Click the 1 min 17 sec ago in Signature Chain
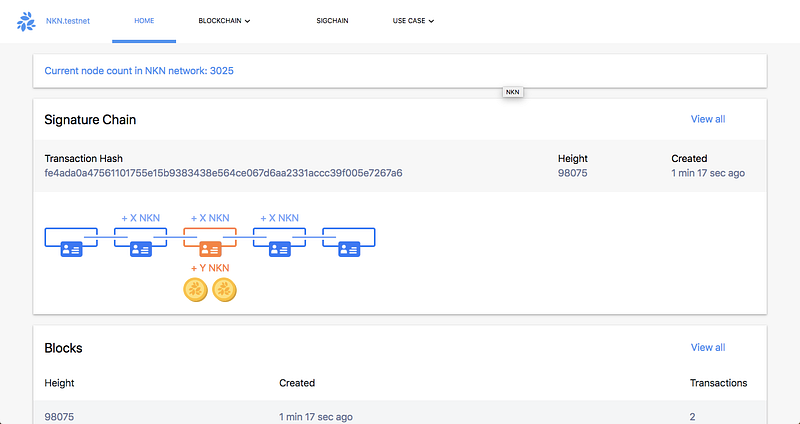 click(708, 173)
